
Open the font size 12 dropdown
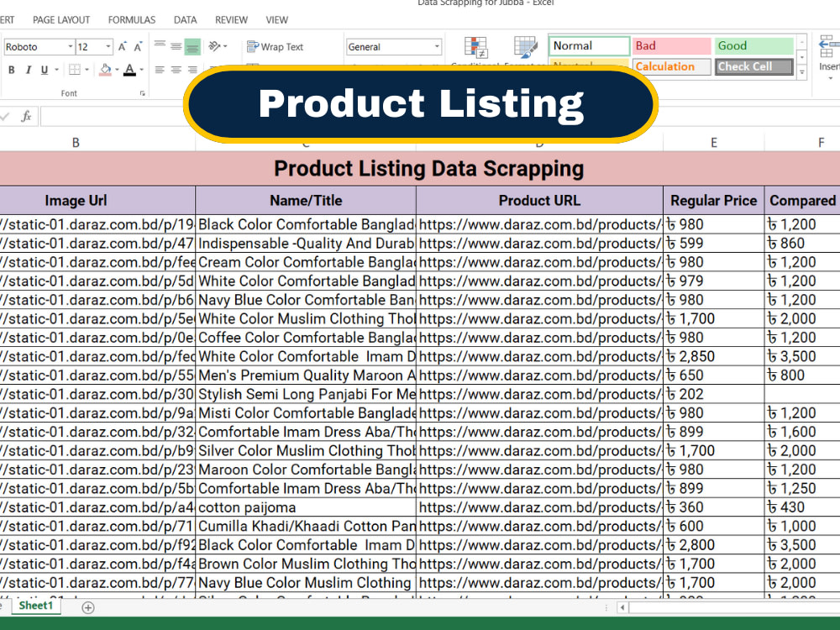108,46
